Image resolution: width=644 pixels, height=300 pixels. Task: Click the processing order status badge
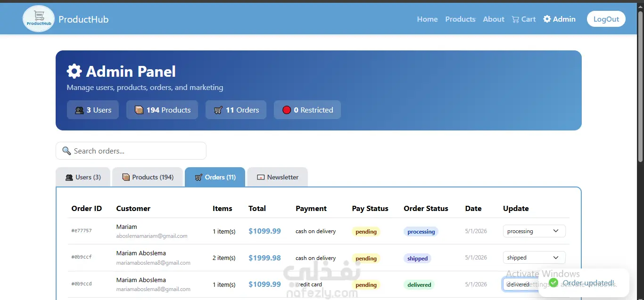pyautogui.click(x=421, y=232)
